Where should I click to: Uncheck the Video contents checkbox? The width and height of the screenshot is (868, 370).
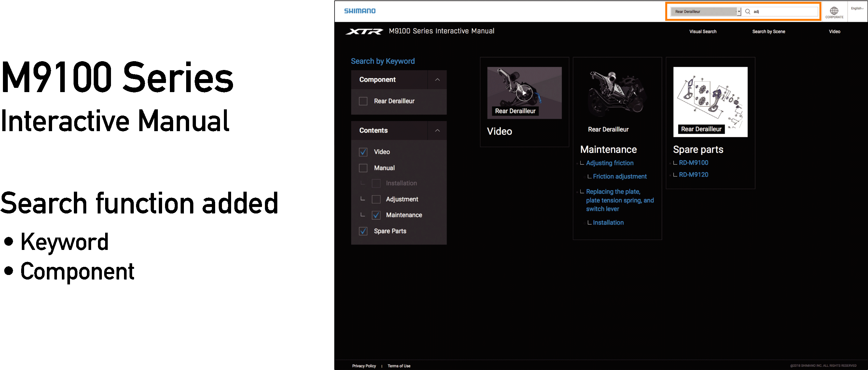363,152
